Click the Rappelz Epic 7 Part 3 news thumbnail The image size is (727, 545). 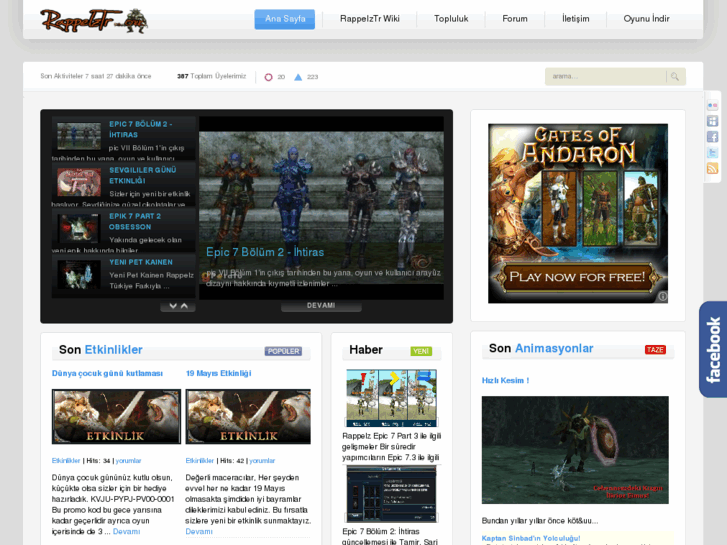coord(392,398)
